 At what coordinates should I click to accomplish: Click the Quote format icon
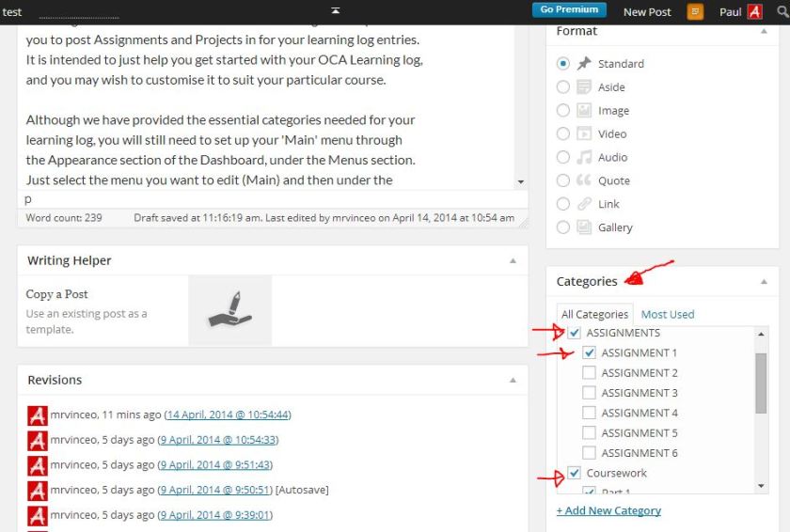tap(584, 180)
